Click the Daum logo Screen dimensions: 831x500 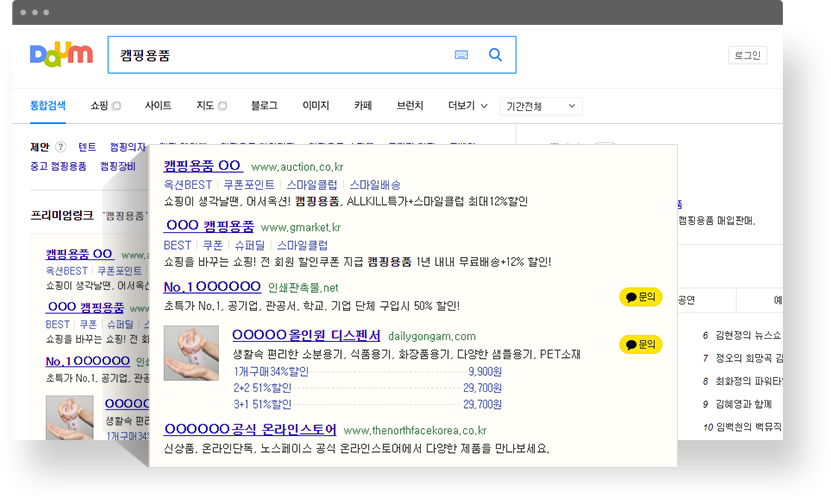click(x=61, y=55)
